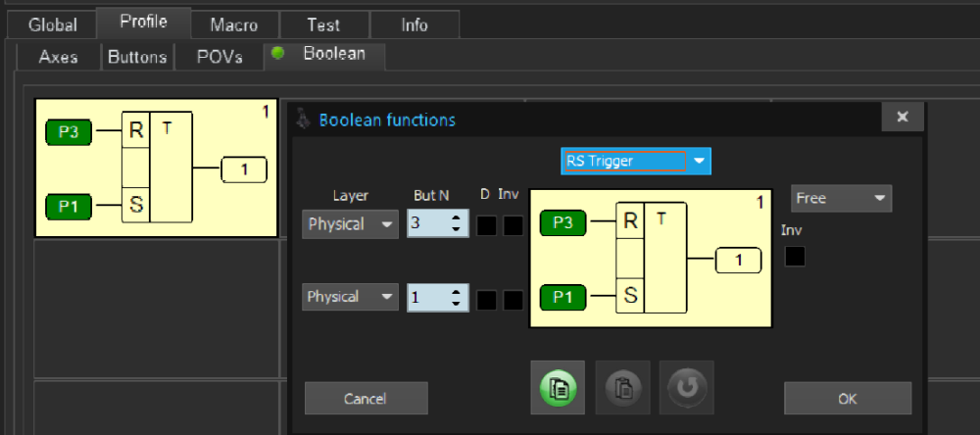This screenshot has width=980, height=435.
Task: Expand the Free output dropdown
Action: (841, 199)
